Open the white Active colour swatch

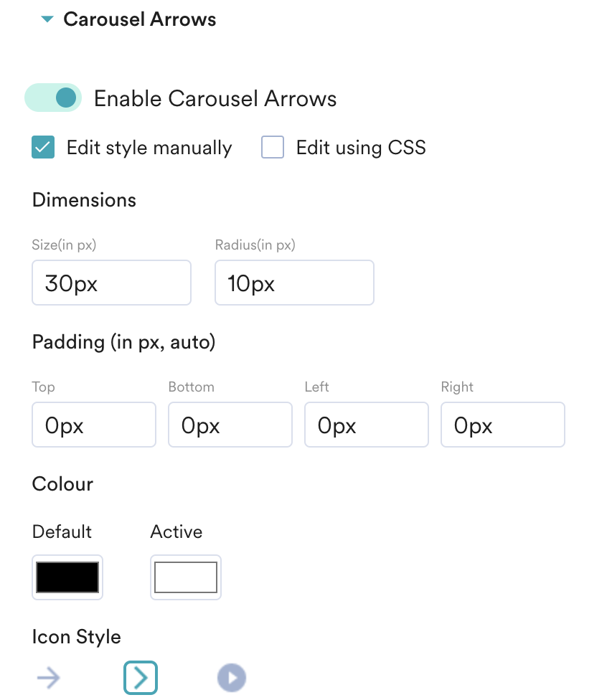point(186,577)
